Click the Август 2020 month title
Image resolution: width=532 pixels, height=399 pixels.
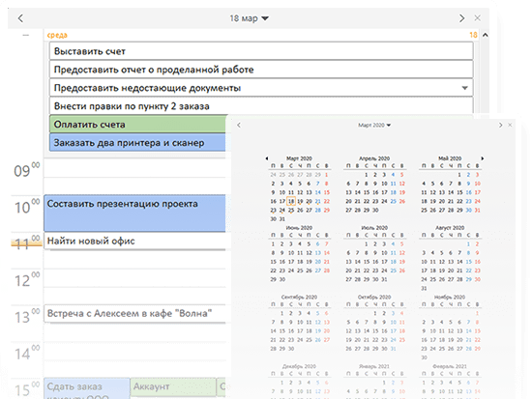tap(450, 228)
